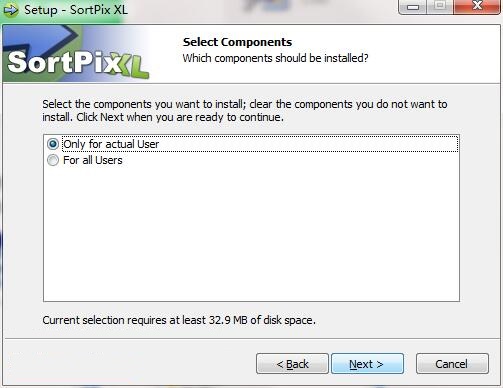This screenshot has height=388, width=503.
Task: Go to the next step with Next
Action: pyautogui.click(x=367, y=364)
